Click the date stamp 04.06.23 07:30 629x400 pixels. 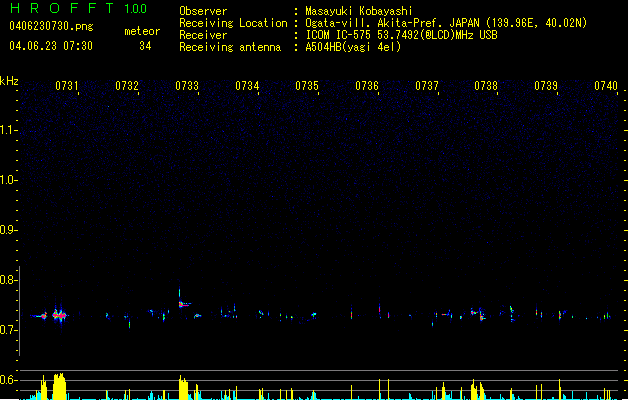[51, 46]
